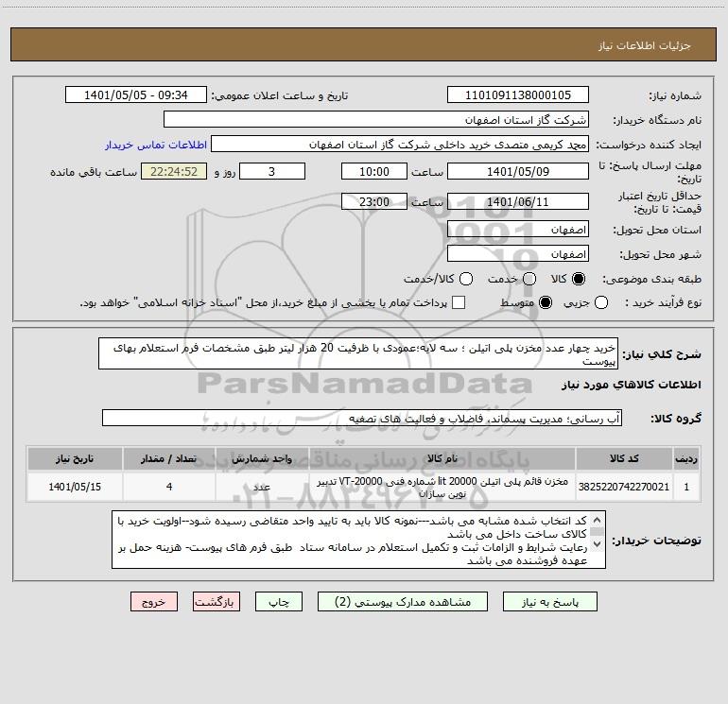Click the کد کالا column header
The width and height of the screenshot is (728, 704).
[624, 458]
